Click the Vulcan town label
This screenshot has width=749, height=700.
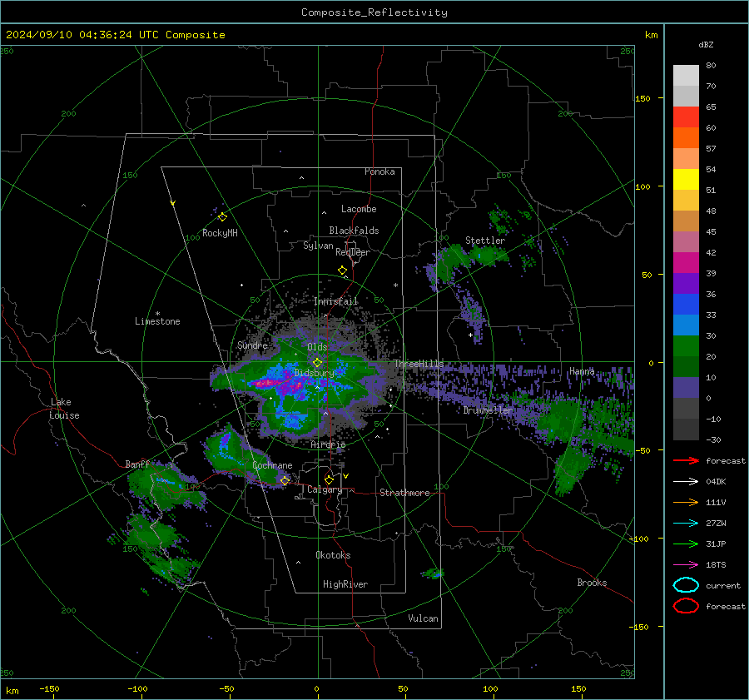pyautogui.click(x=423, y=618)
